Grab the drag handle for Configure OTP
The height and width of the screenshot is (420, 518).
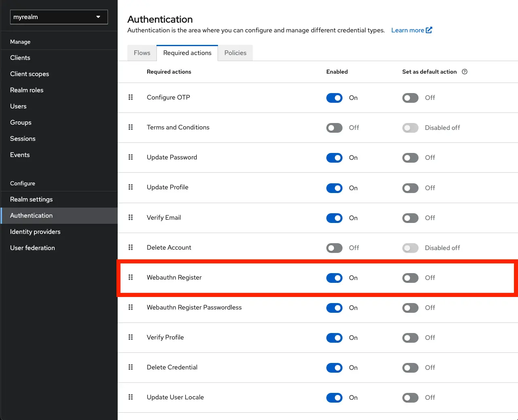(x=131, y=97)
